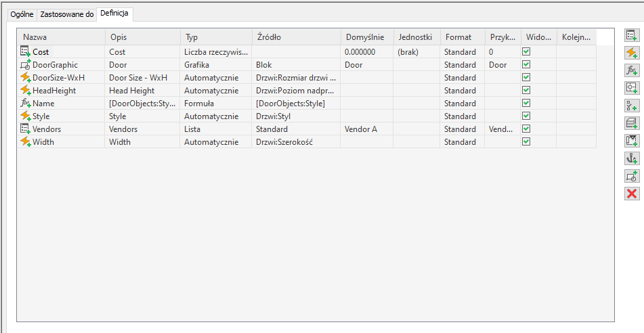Add a formula property definition

click(x=631, y=70)
